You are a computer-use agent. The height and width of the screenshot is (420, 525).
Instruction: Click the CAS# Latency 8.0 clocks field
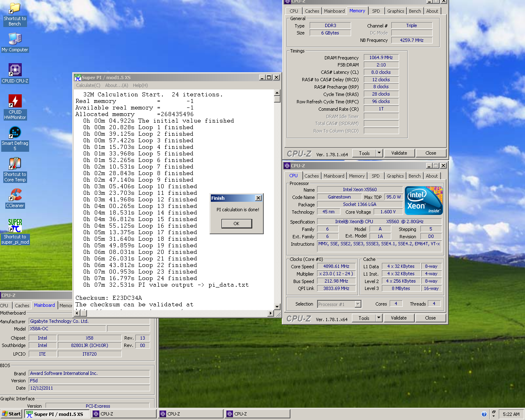pos(381,72)
